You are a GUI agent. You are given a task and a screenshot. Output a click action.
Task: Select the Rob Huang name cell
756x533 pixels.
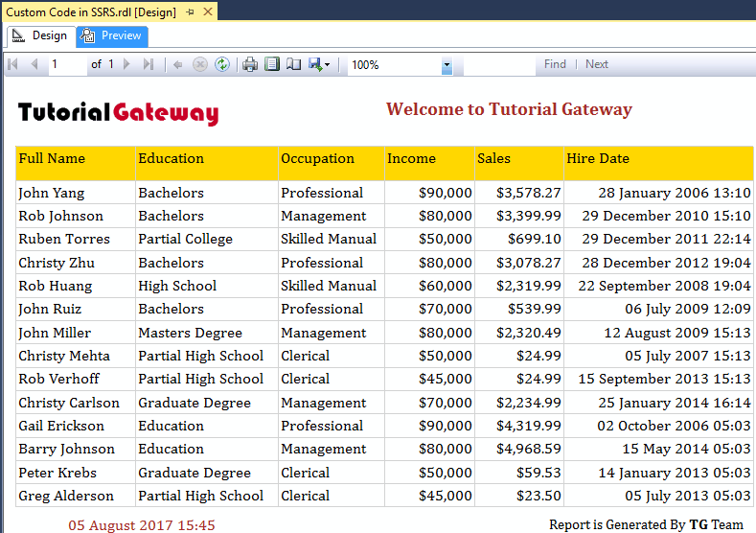75,286
